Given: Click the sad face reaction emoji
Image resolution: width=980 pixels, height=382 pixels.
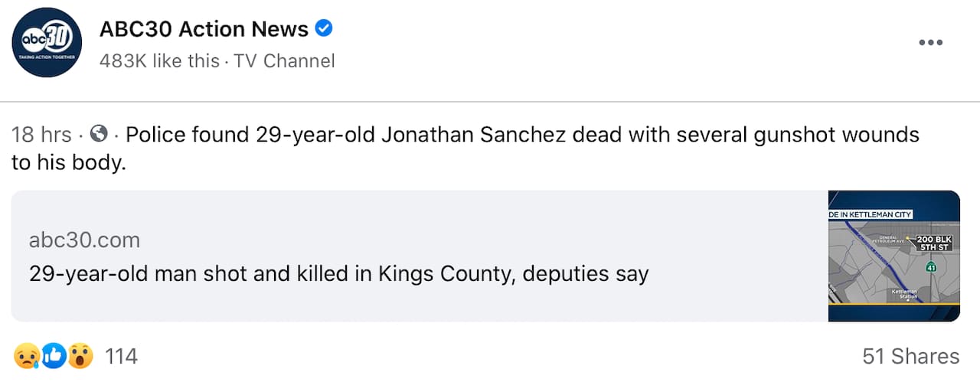Looking at the screenshot, I should 25,355.
